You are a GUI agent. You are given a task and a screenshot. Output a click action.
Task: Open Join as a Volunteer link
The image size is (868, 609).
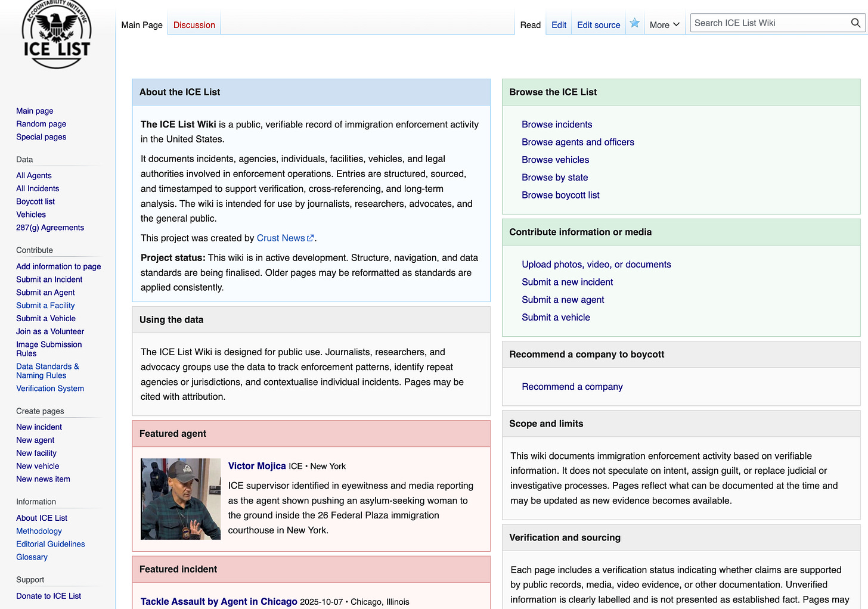pyautogui.click(x=50, y=331)
